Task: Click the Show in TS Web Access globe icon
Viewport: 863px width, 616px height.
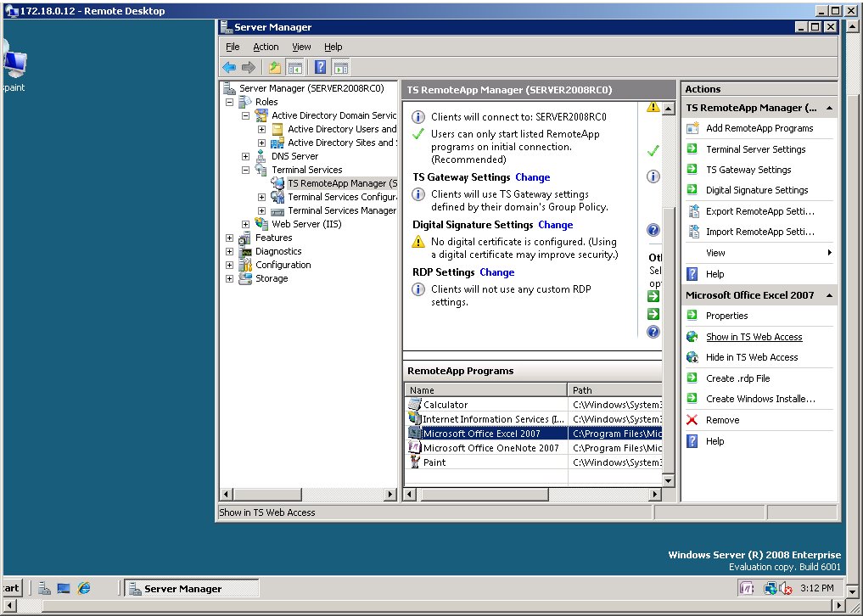Action: pyautogui.click(x=692, y=337)
